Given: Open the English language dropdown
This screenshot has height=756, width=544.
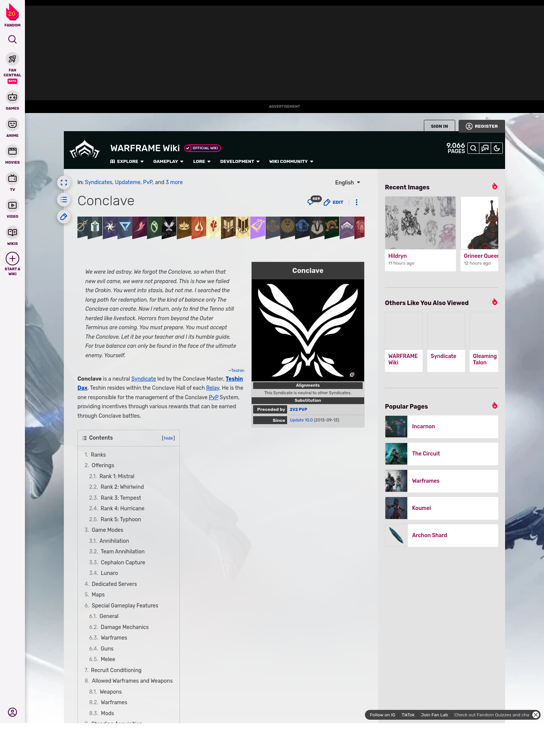Looking at the screenshot, I should pos(348,183).
